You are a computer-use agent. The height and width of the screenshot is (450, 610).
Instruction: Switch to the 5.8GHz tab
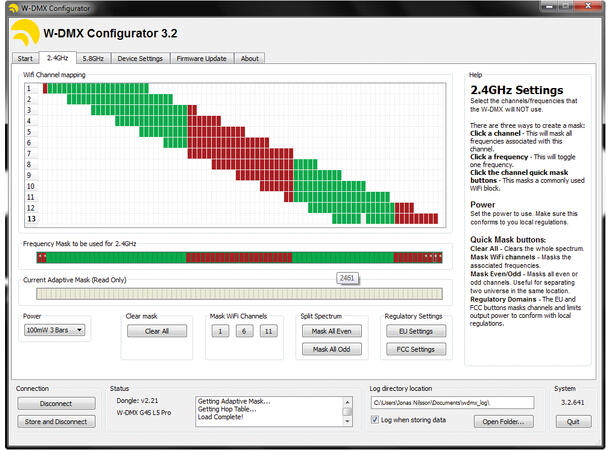pyautogui.click(x=93, y=58)
